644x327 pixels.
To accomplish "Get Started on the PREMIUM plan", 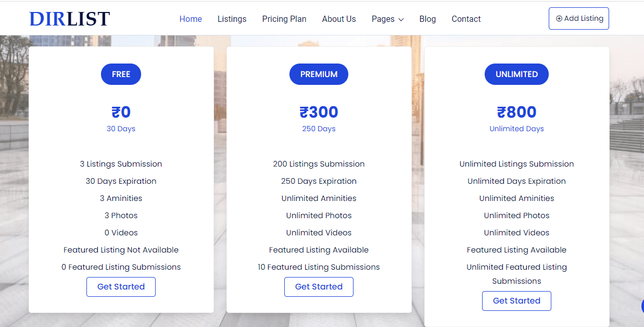I will (319, 286).
